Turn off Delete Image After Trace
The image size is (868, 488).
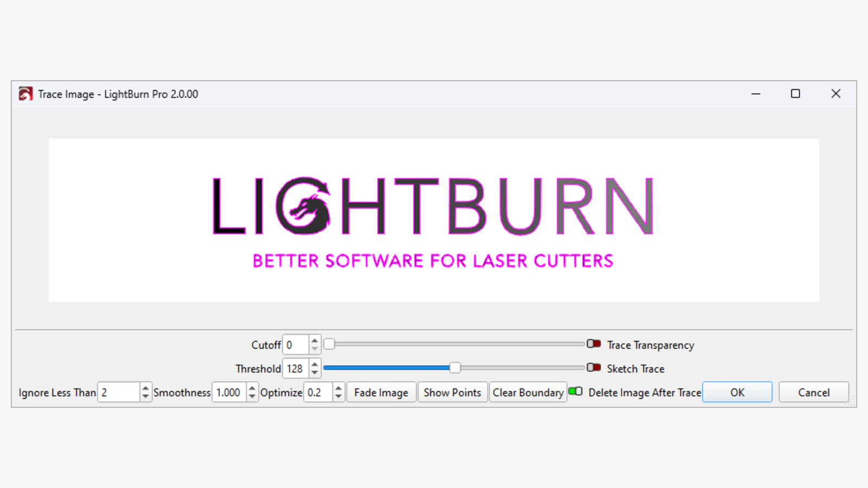click(576, 391)
